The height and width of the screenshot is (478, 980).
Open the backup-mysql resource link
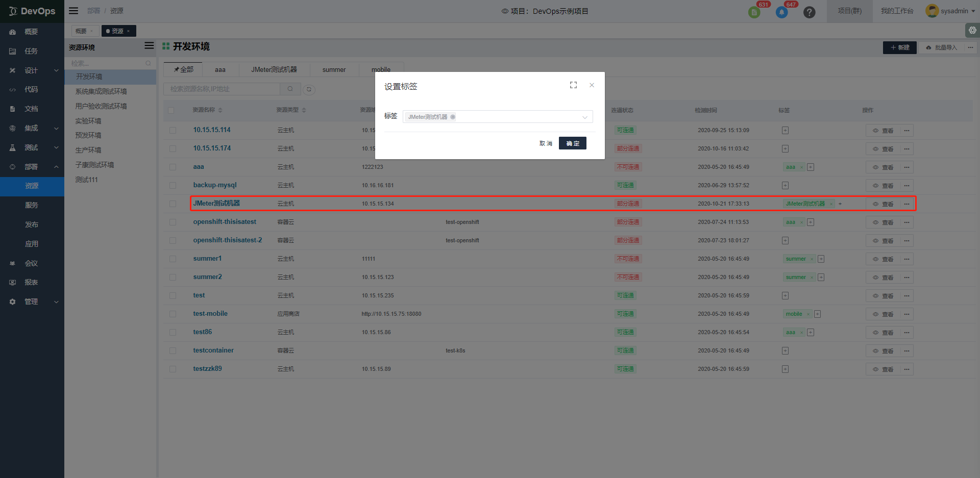point(215,185)
